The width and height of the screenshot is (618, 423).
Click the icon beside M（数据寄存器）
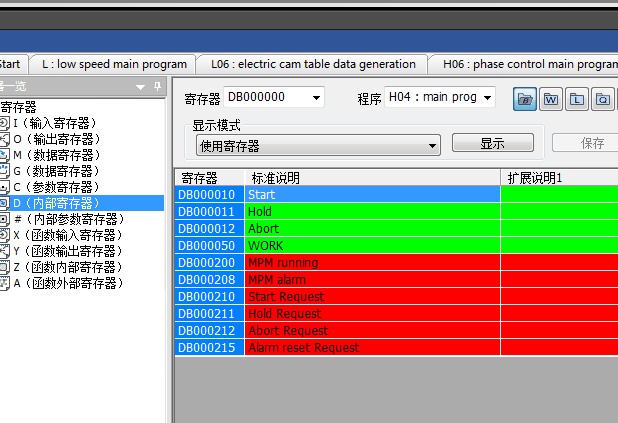tap(5, 155)
